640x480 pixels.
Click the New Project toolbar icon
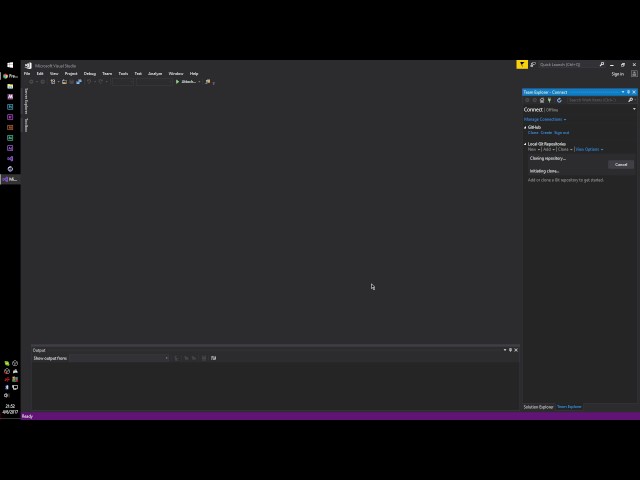pyautogui.click(x=53, y=82)
